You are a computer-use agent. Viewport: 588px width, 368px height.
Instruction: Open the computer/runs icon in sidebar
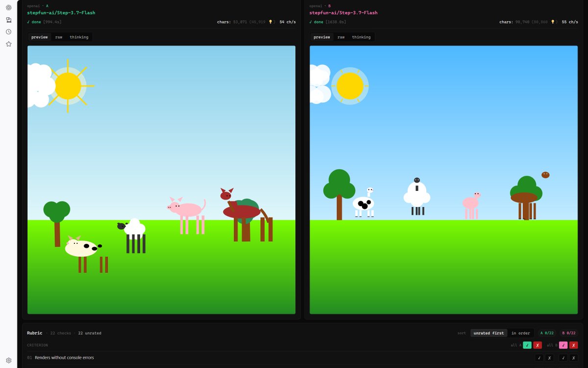8,20
